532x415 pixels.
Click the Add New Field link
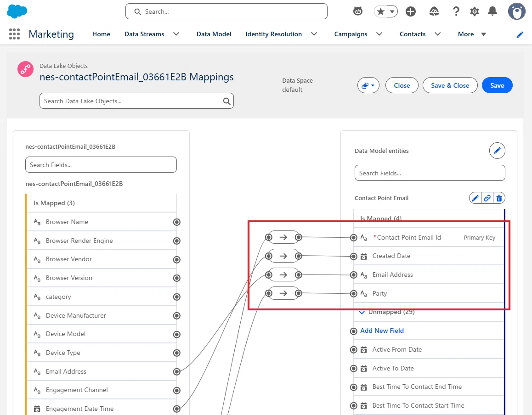pos(382,331)
